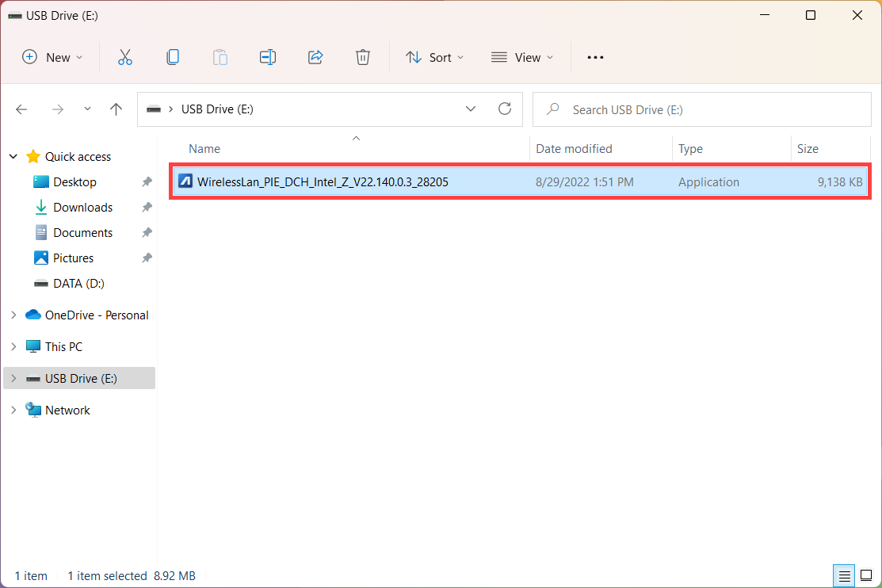Expand OneDrive - Personal tree node

[13, 315]
